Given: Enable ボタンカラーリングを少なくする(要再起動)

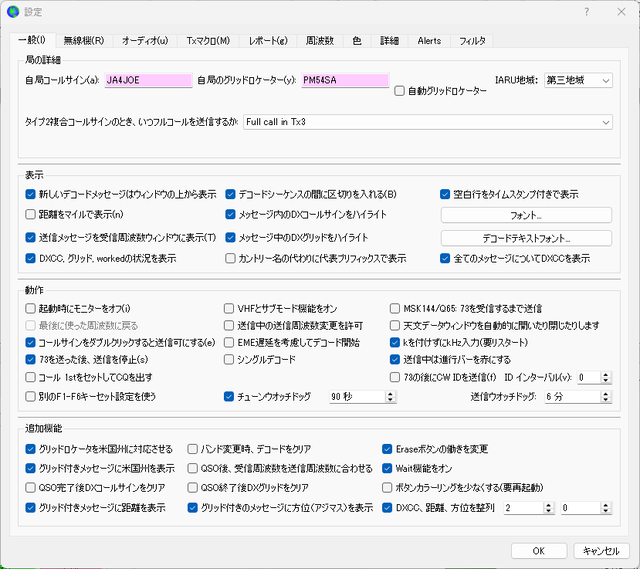Looking at the screenshot, I should pos(387,487).
